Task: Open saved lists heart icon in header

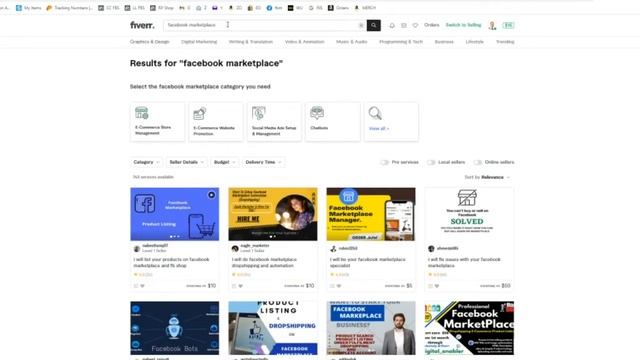Action: (x=415, y=25)
